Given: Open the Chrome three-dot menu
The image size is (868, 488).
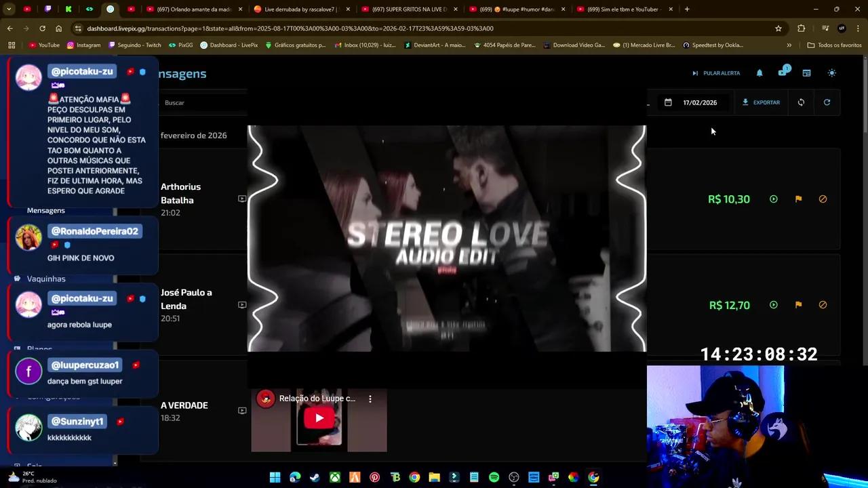Looking at the screenshot, I should tap(858, 28).
